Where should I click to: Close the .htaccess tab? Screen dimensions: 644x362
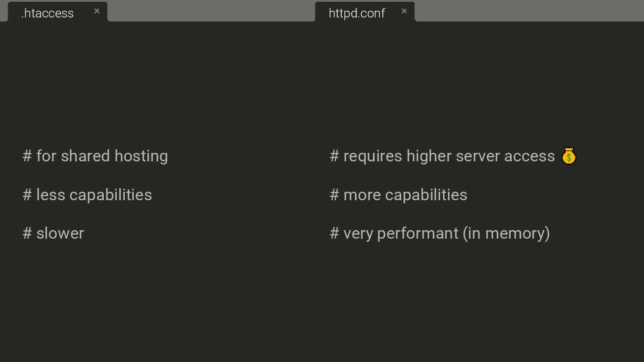click(97, 11)
